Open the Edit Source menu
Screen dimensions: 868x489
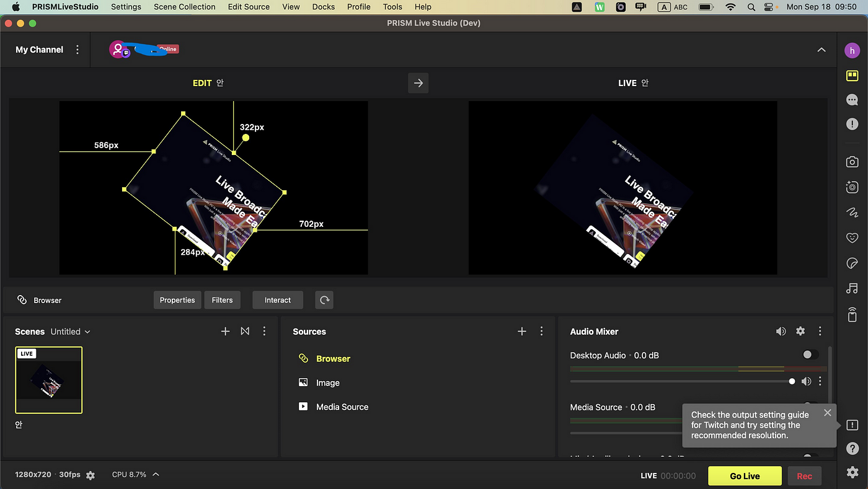249,7
